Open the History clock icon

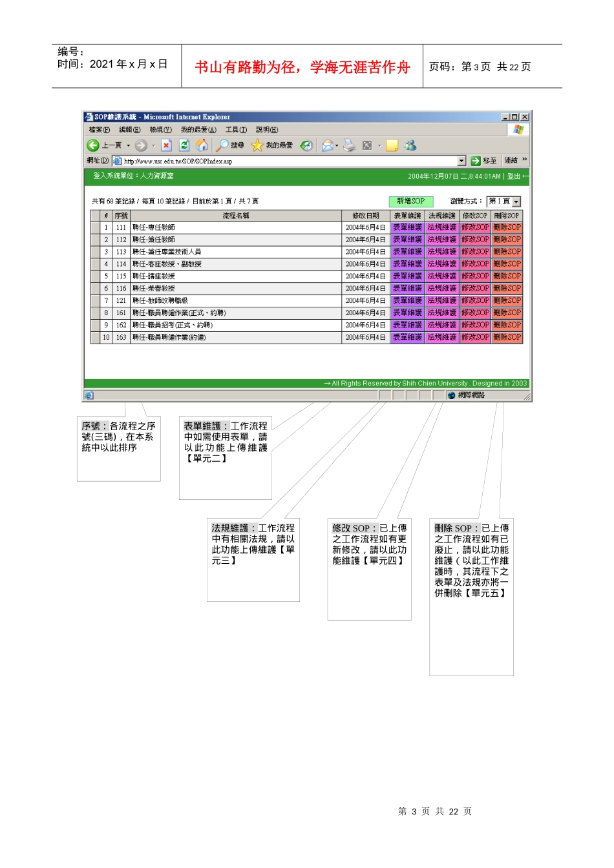pyautogui.click(x=307, y=145)
